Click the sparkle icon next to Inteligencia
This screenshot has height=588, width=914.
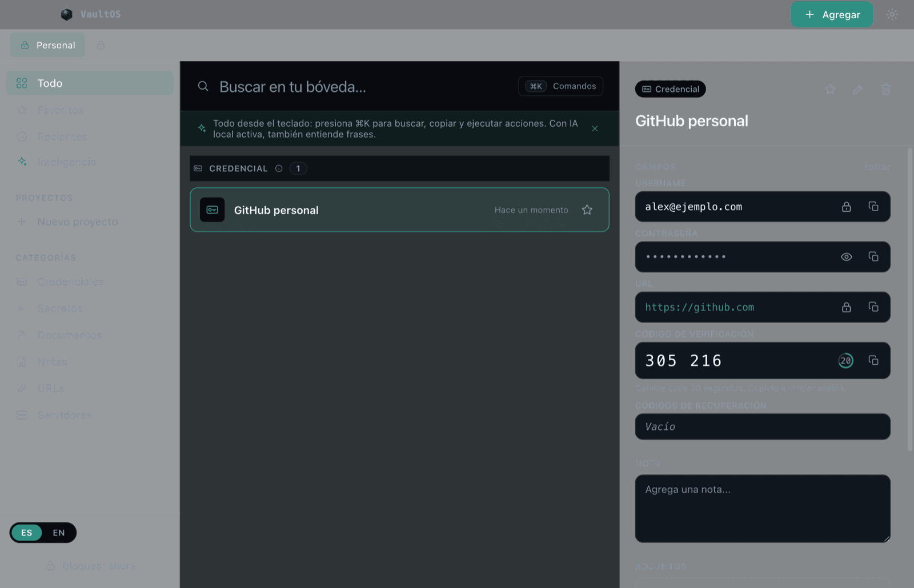(22, 162)
